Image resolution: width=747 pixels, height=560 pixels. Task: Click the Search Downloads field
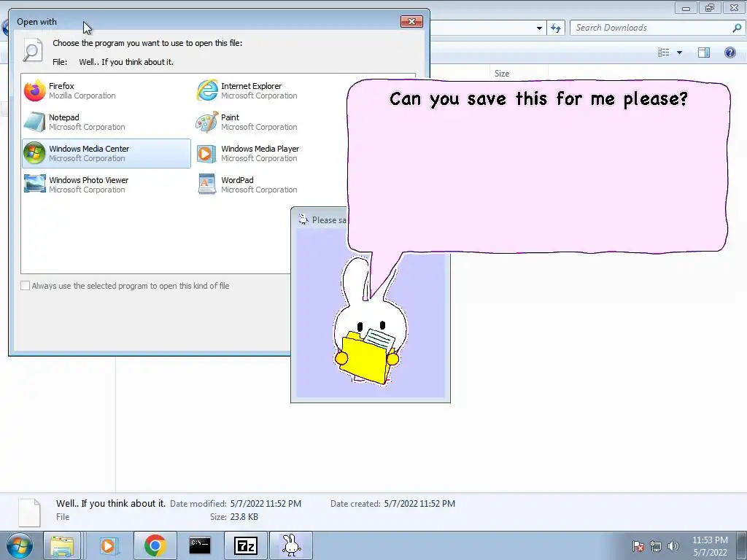651,28
